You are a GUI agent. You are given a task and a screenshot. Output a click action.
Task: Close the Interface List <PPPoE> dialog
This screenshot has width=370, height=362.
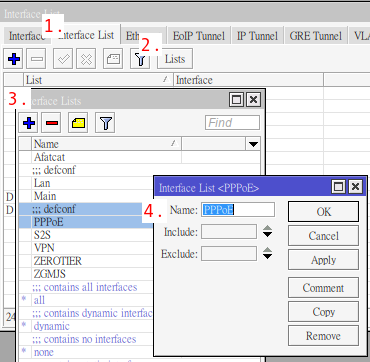point(355,187)
